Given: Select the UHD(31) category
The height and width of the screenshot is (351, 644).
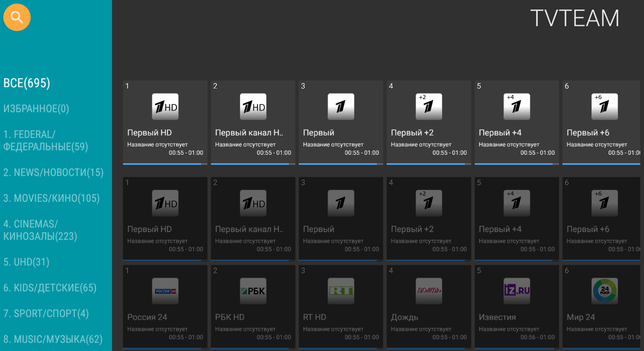Looking at the screenshot, I should click(x=26, y=262).
